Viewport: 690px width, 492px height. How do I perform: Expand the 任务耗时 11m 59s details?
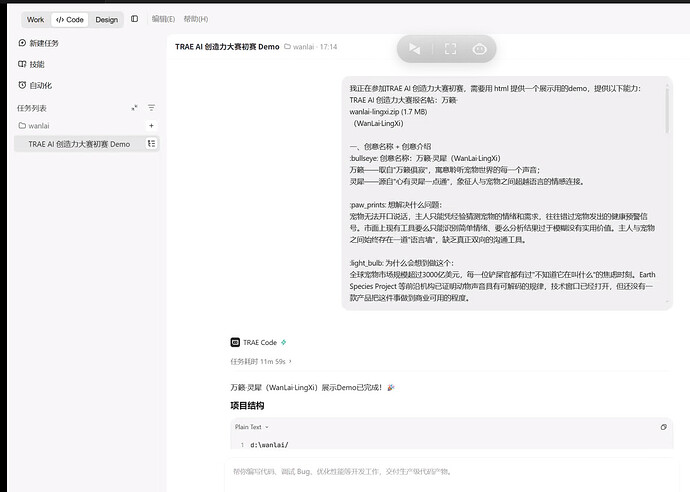261,362
